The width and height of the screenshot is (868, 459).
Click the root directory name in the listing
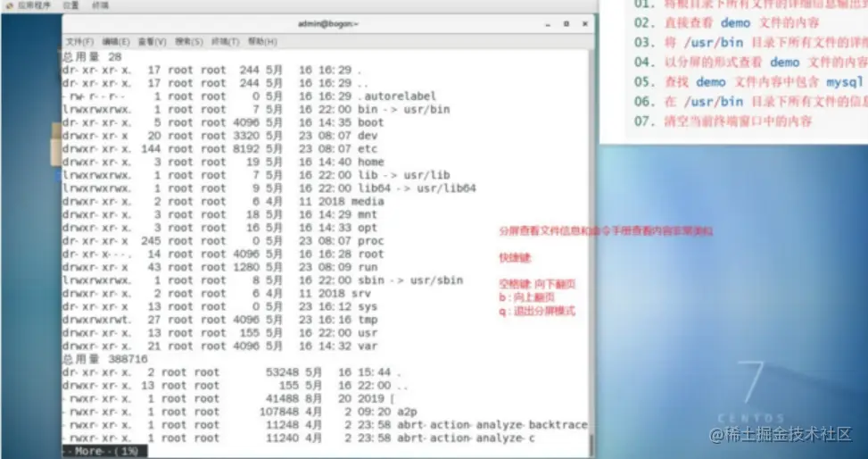pyautogui.click(x=371, y=255)
